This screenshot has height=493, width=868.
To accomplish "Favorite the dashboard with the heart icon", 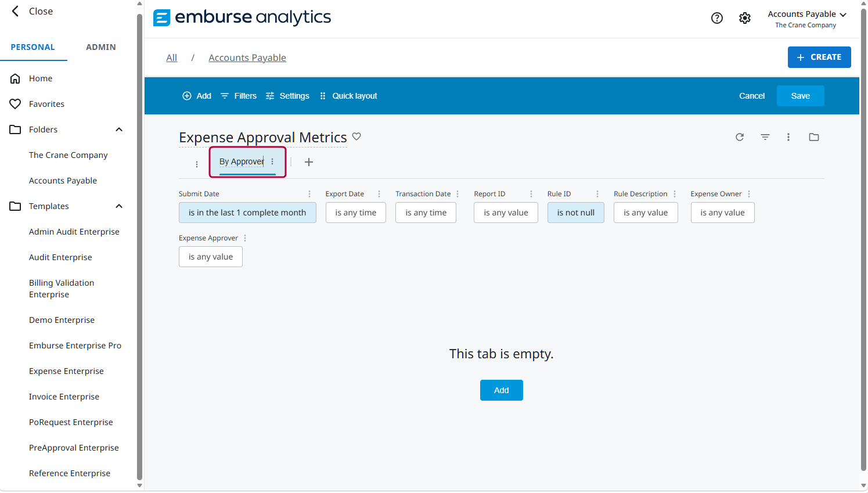I will click(x=356, y=136).
